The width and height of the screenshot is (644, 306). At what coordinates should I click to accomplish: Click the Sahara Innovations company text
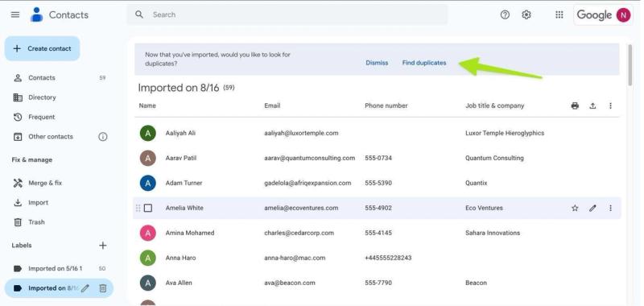tap(493, 233)
